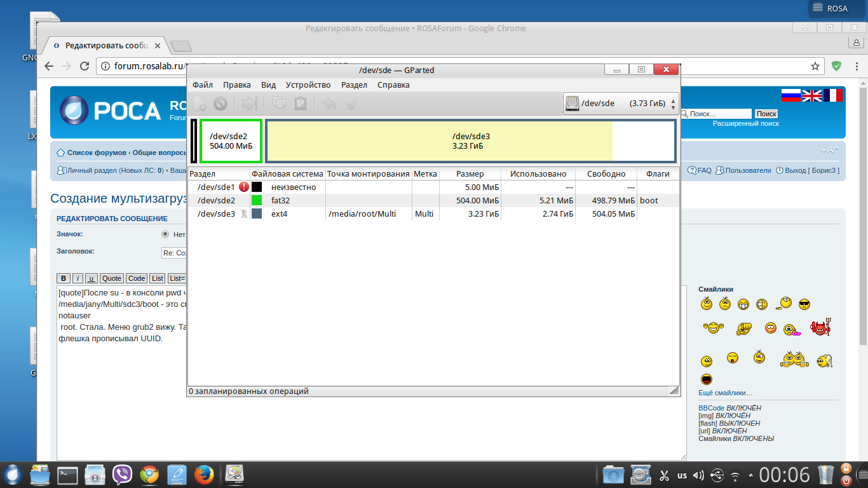
Task: Open the 'Устройство' menu in GParted
Action: point(308,85)
